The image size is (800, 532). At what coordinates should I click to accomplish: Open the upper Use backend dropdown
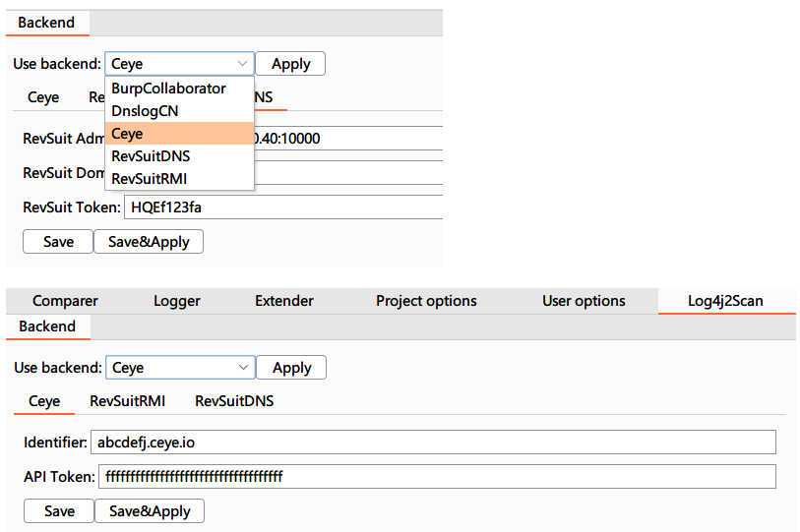(179, 64)
